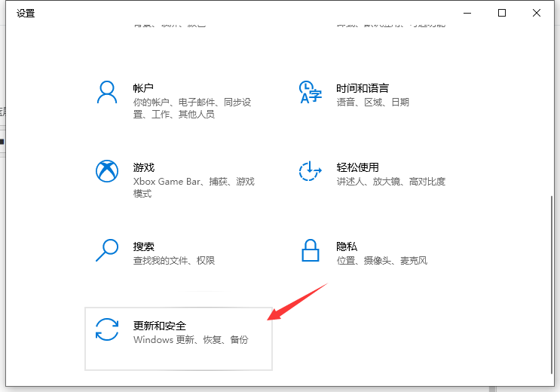This screenshot has height=392, width=560.
Task: Open the 帐户 settings category
Action: [144, 89]
